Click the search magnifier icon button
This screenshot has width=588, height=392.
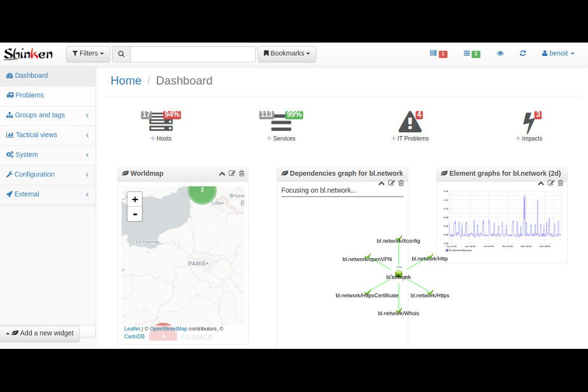(x=122, y=54)
